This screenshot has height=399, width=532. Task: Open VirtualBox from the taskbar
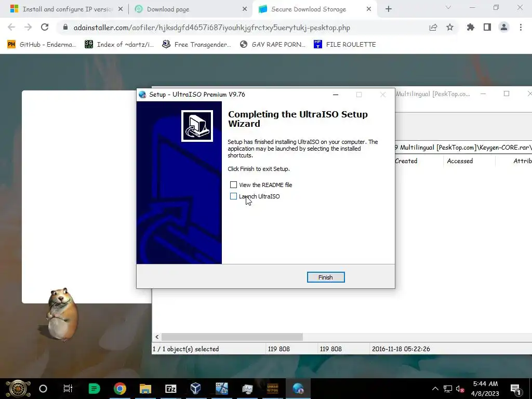(196, 389)
